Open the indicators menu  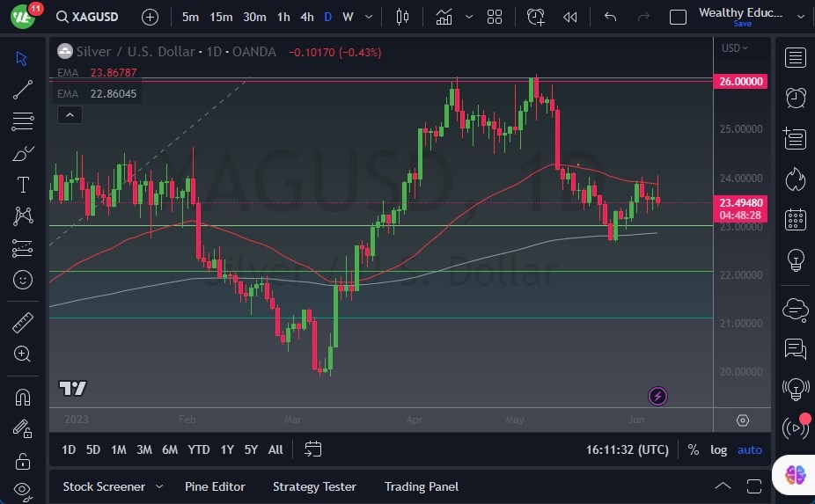444,17
